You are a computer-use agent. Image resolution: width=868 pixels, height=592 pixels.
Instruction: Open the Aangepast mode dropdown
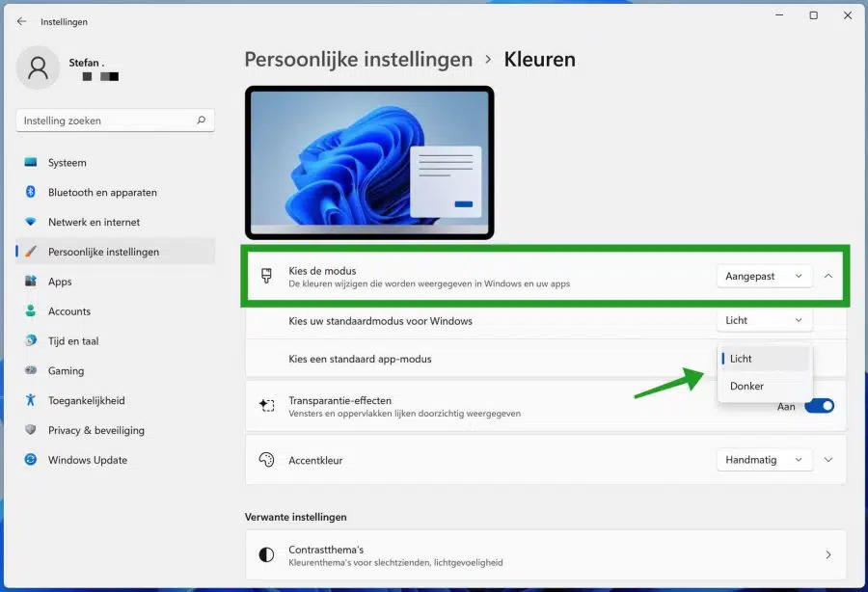click(x=765, y=276)
